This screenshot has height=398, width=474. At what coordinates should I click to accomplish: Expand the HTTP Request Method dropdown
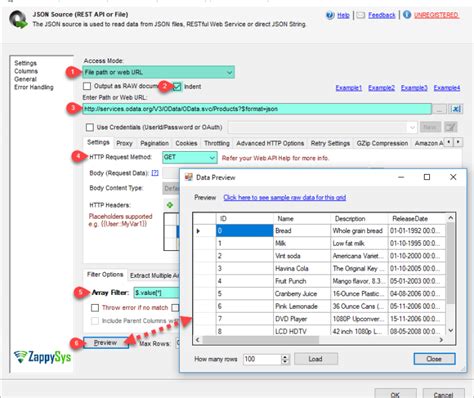click(x=190, y=157)
